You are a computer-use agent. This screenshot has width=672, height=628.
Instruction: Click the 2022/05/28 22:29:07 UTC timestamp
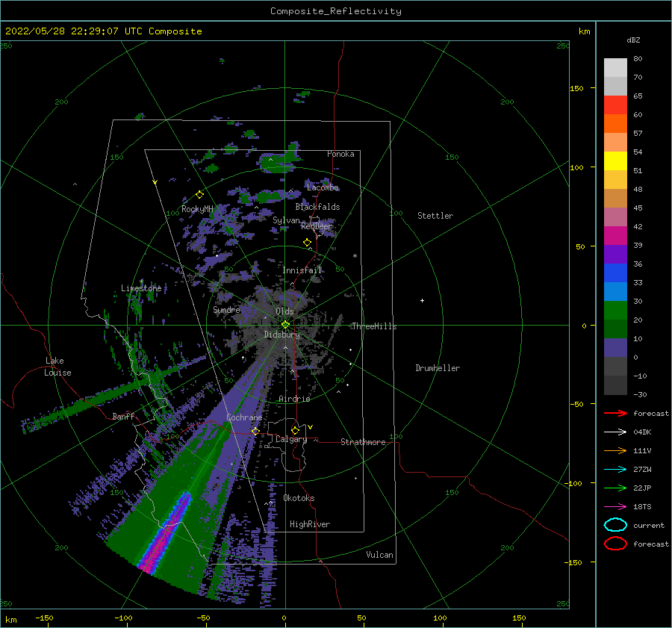pyautogui.click(x=103, y=31)
